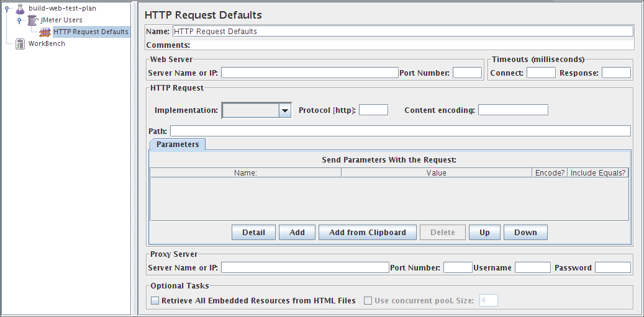Screen dimensions: 644x317
Task: Enable Retrieve All Embedded Resources checkbox
Action: 155,301
